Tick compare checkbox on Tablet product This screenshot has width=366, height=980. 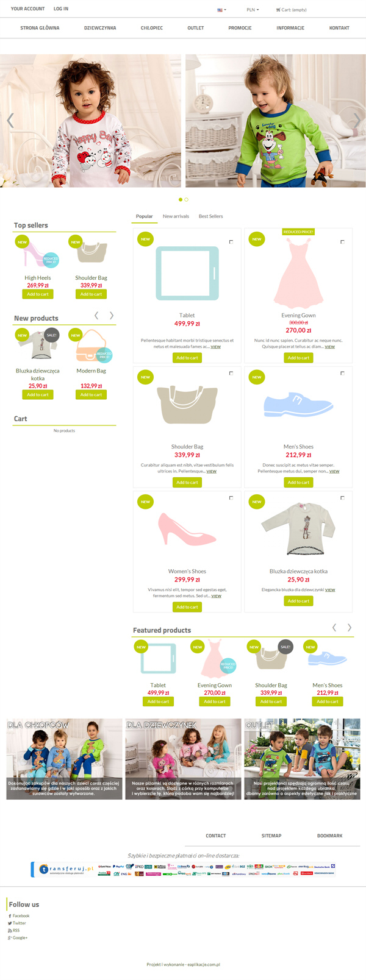click(x=231, y=242)
